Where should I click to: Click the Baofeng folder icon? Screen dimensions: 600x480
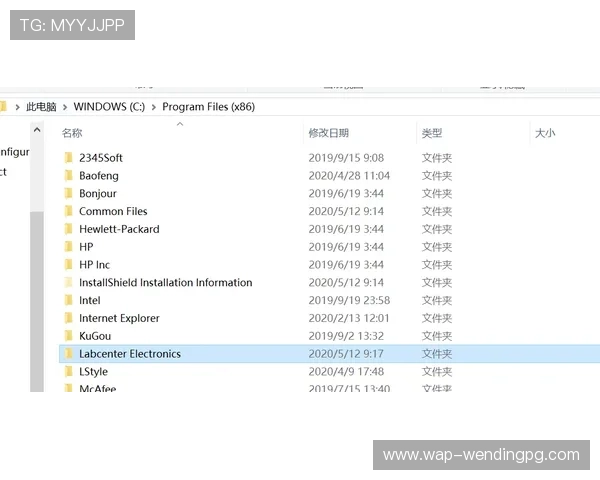[68, 176]
